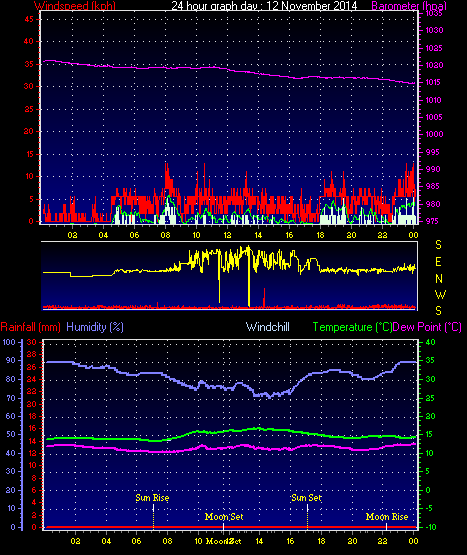Click the 1035 barometer scale value
Screen dimensions: 467x555
click(434, 13)
